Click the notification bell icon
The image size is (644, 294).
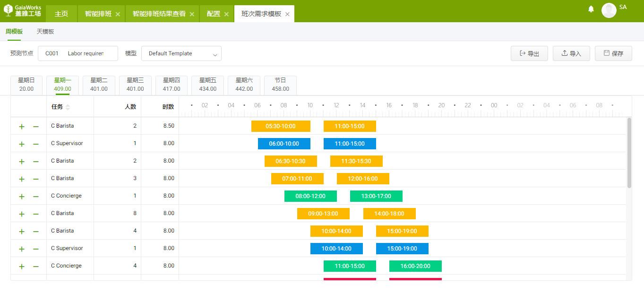pos(591,9)
